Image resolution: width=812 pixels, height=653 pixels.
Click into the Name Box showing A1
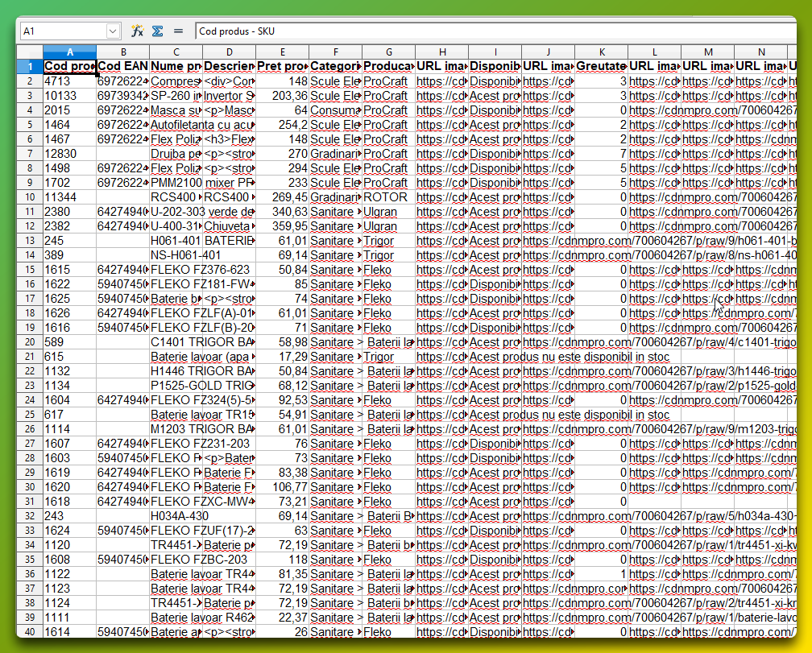[61, 31]
